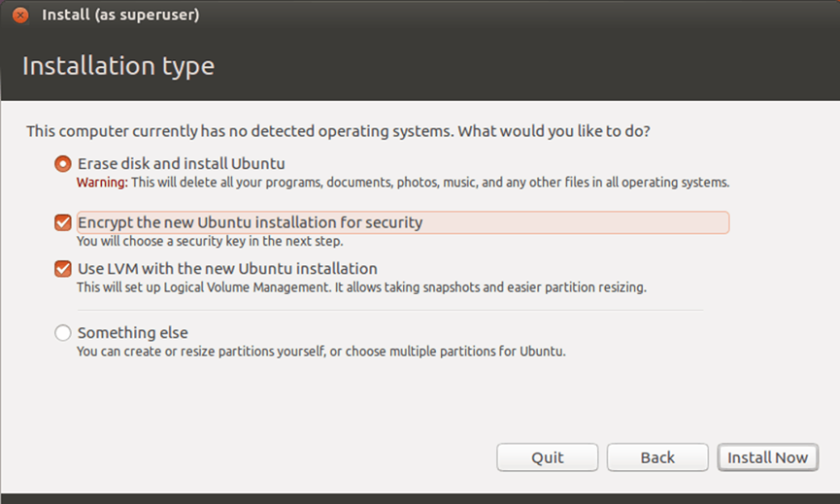The height and width of the screenshot is (504, 840).
Task: Click the red "Warning:" text
Action: (x=102, y=183)
